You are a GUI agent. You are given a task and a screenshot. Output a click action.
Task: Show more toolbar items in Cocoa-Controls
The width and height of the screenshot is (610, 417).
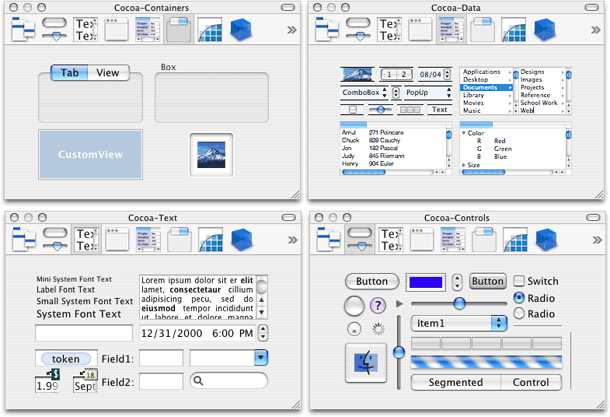[x=597, y=240]
